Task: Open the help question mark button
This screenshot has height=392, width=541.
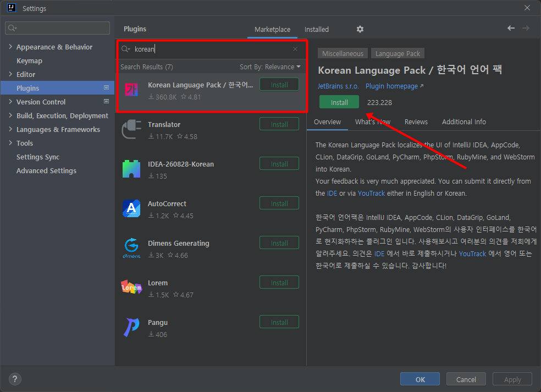Action: point(15,379)
